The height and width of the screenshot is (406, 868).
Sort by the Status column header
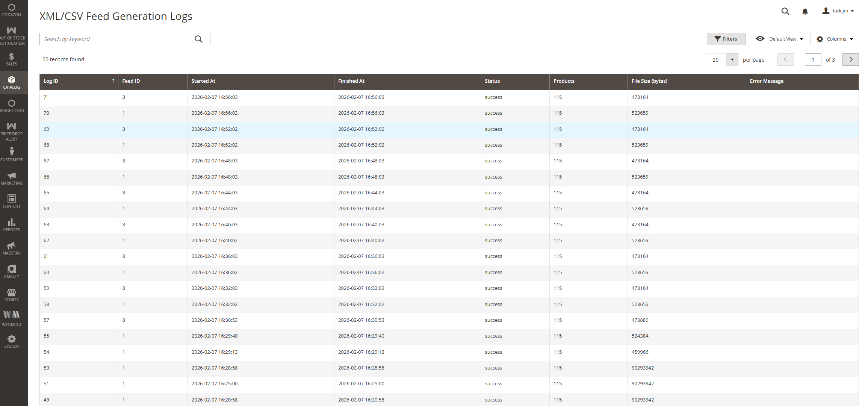pos(492,81)
